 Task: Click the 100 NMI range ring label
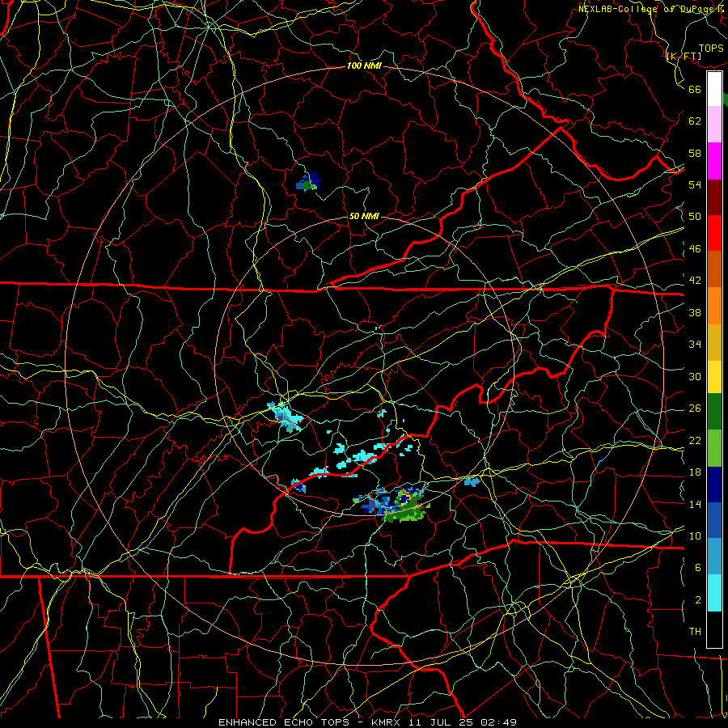coord(364,66)
